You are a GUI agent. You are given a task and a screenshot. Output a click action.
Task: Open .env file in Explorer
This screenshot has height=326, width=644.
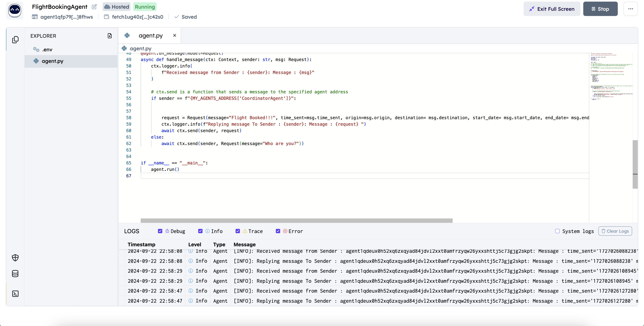pos(47,50)
